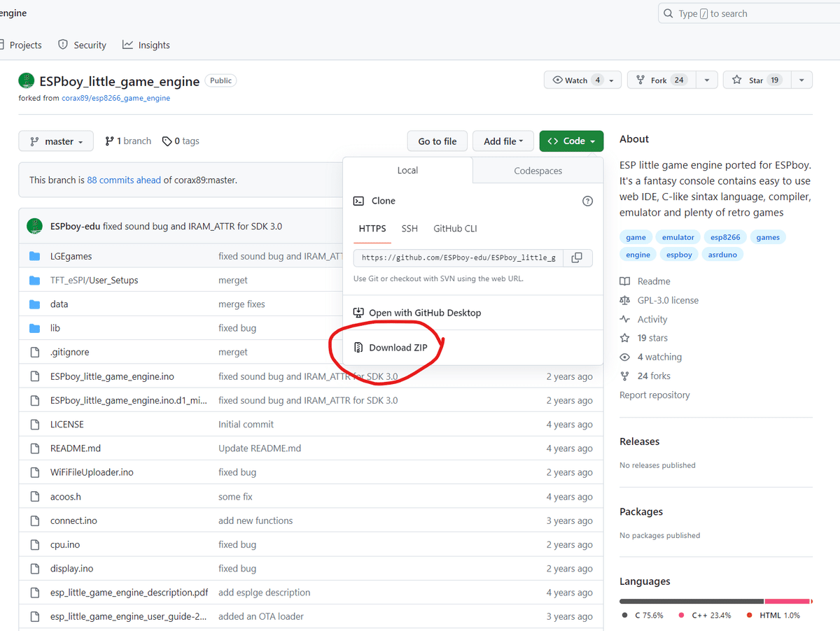Click inside the clone URL field
This screenshot has width=840, height=631.
[458, 258]
